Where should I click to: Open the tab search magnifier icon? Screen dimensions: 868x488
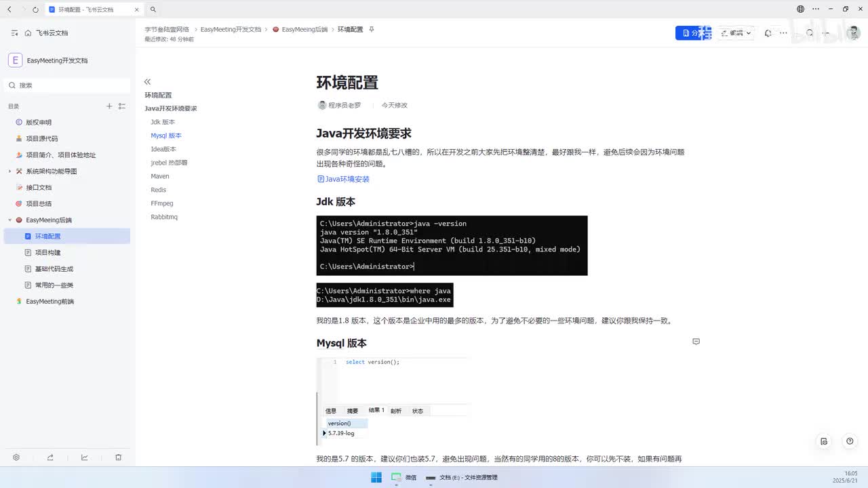coord(153,9)
